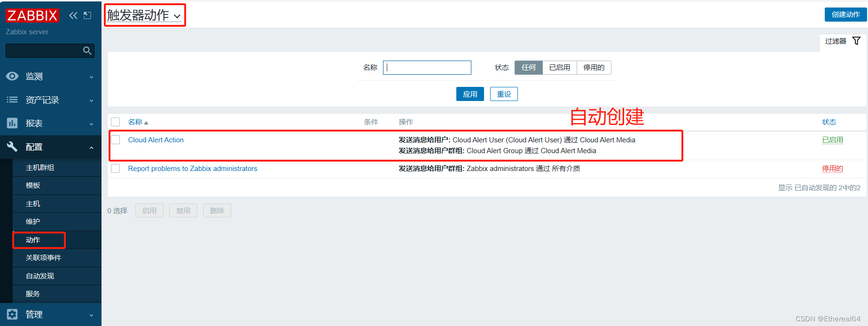Click the 发送消息给用户 Cloud Alert User operation text

[x=517, y=140]
